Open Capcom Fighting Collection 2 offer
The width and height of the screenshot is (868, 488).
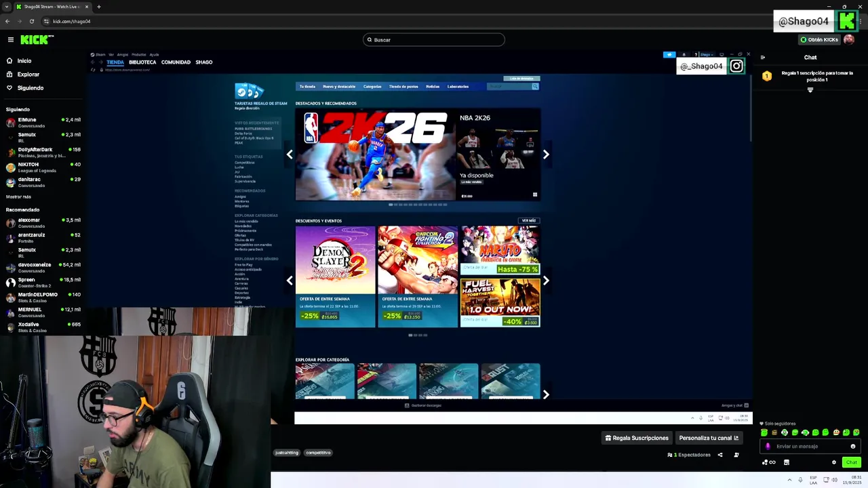pos(418,277)
